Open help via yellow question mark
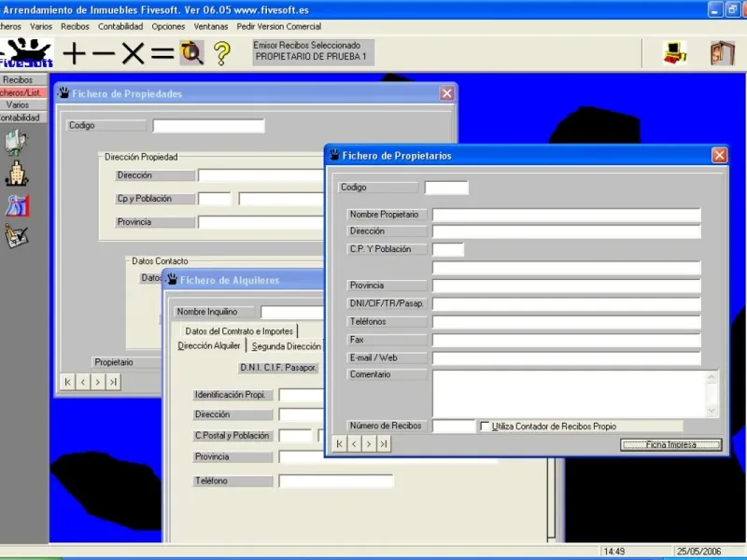747x560 pixels. (221, 53)
